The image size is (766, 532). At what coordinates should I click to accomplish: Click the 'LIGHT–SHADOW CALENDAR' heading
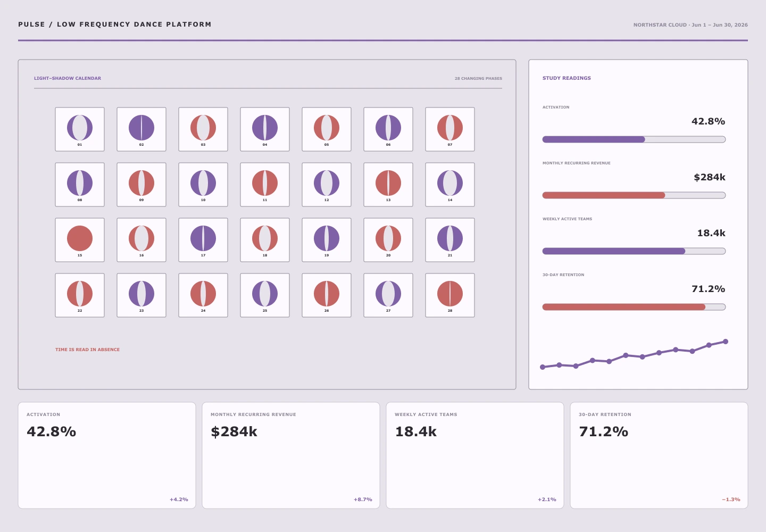68,78
